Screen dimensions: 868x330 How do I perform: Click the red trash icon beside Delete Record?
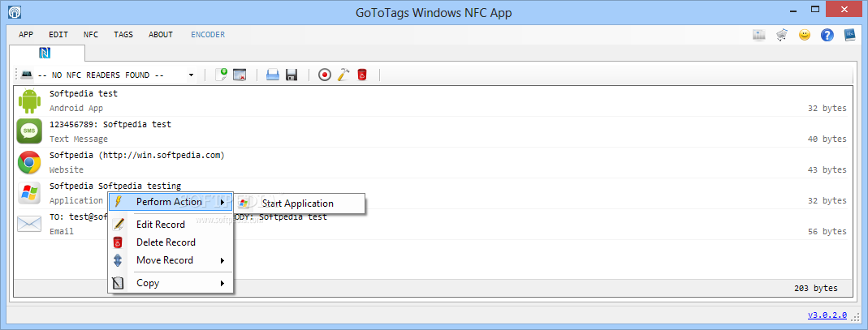point(118,242)
